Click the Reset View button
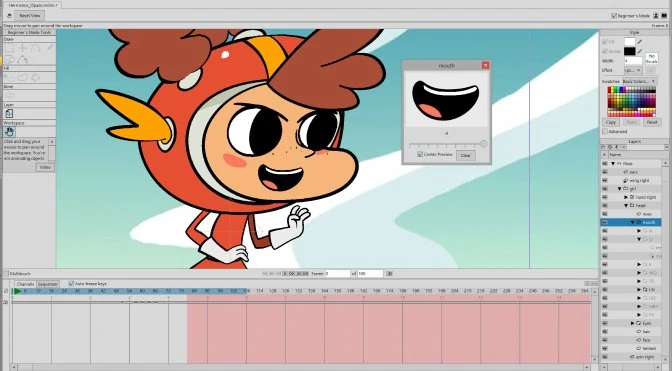 pyautogui.click(x=30, y=16)
